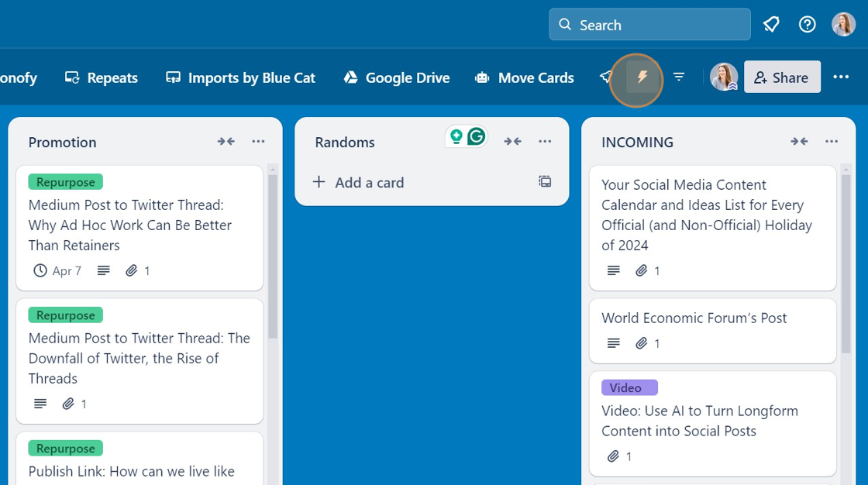Collapse the Randoms list

click(x=512, y=142)
